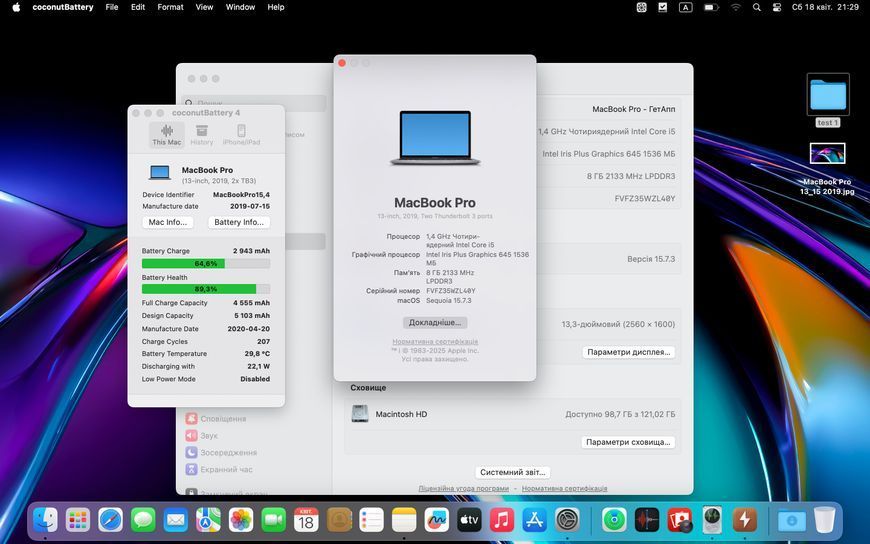Switch to iPhone/iPad tab in coconutBattery
The height and width of the screenshot is (544, 870).
pos(241,135)
